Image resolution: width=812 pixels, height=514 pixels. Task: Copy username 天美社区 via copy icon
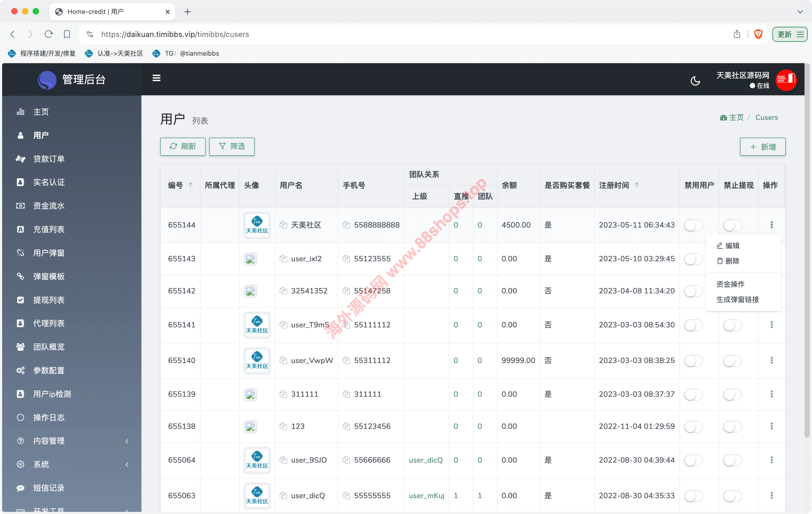click(283, 225)
